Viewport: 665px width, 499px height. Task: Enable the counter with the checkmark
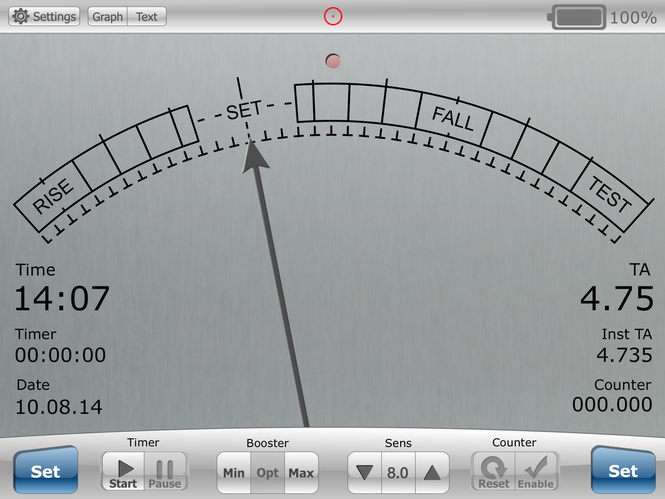pos(535,471)
